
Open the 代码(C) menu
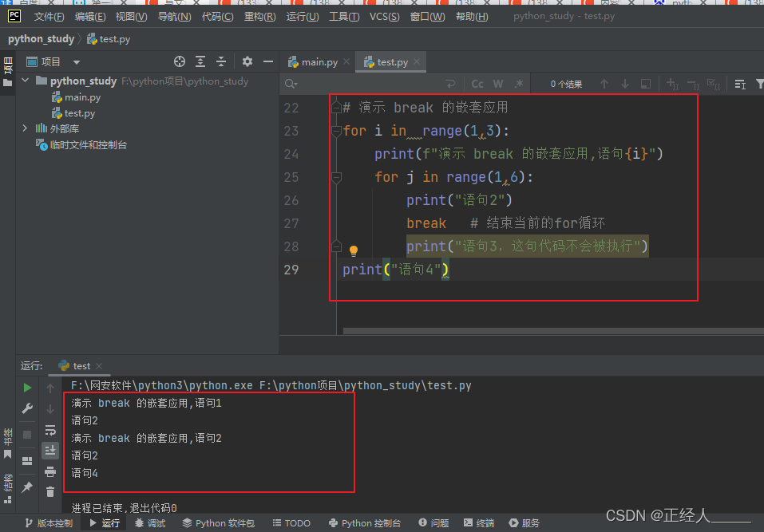[x=217, y=17]
